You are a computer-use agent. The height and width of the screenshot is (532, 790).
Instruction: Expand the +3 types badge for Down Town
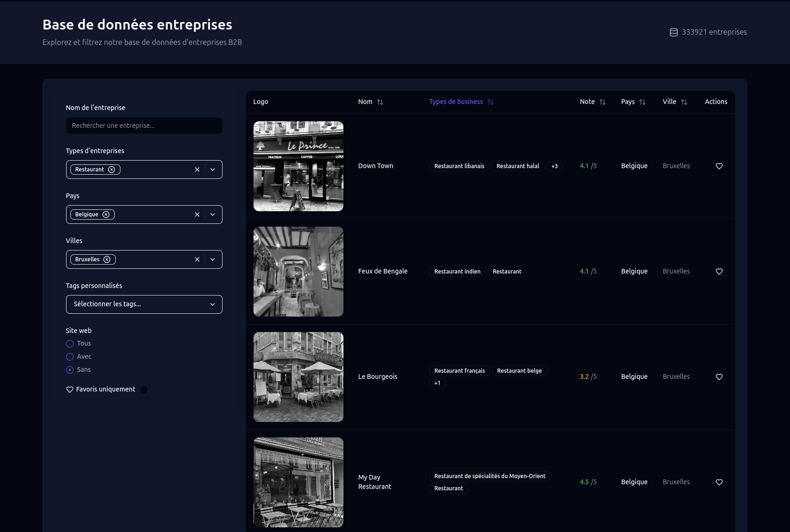coord(554,166)
